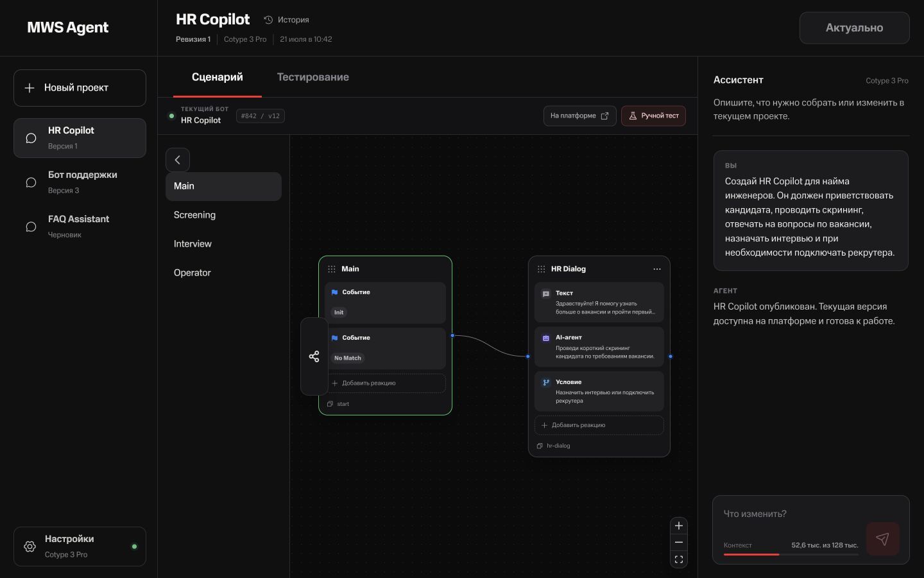Image resolution: width=924 pixels, height=578 pixels.
Task: Switch to the Тестирование tab
Action: (x=313, y=77)
